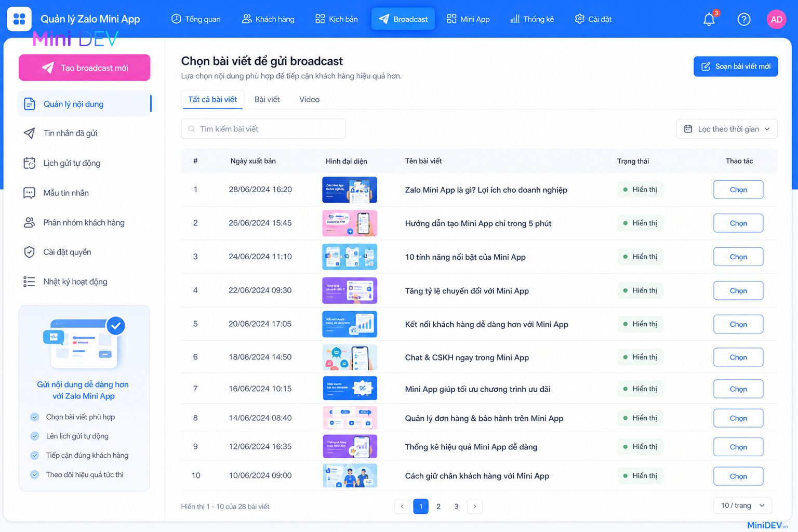798x532 pixels.
Task: Open Phân nhóm khách hàng item
Action: [x=84, y=222]
